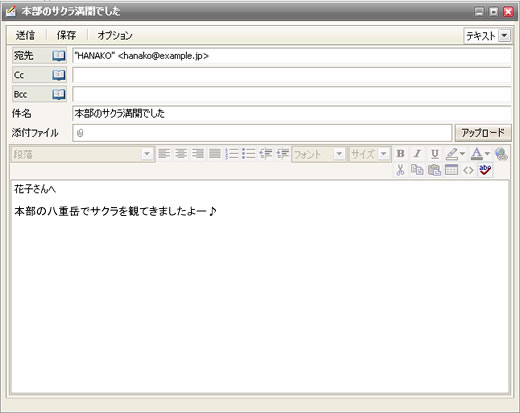This screenshot has width=520, height=413.
Task: Open address book for Bcc field
Action: tap(59, 94)
